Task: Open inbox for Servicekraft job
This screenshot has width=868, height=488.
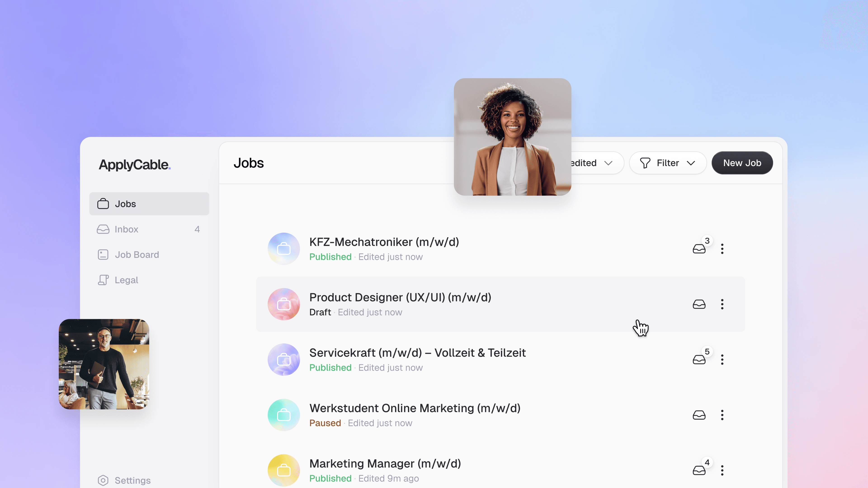Action: tap(699, 360)
